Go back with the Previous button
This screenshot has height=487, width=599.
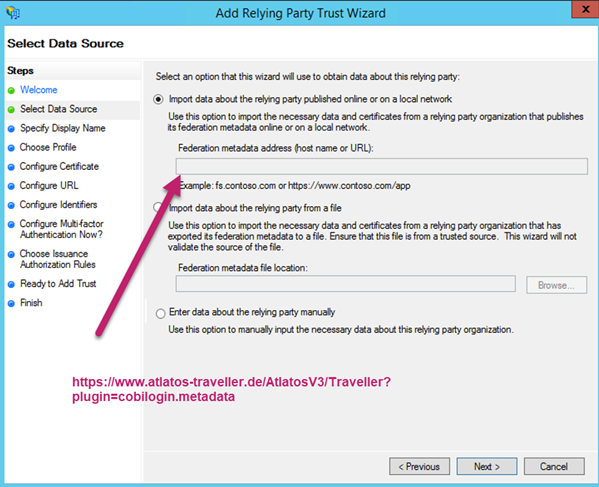(419, 466)
